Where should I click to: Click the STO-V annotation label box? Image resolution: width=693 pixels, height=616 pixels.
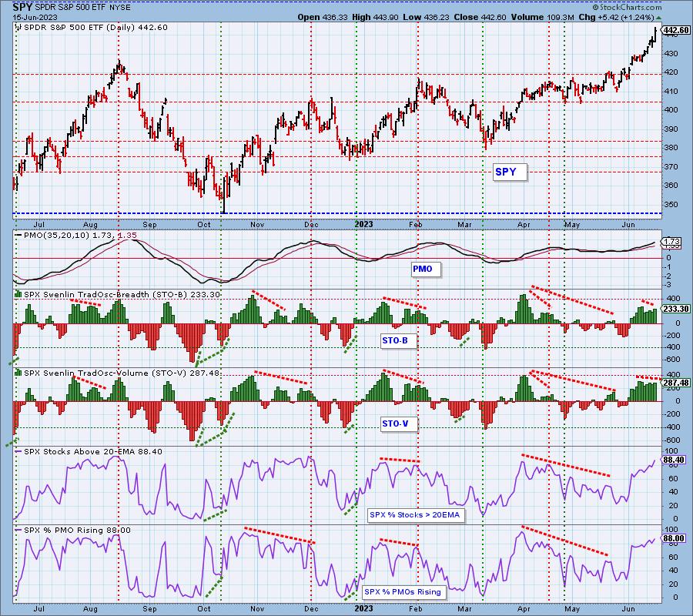[399, 423]
